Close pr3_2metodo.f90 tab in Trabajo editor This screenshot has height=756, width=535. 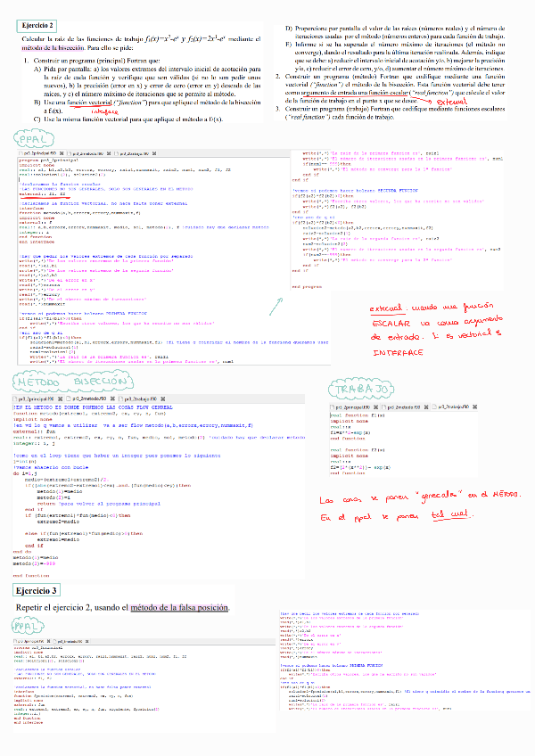point(426,407)
